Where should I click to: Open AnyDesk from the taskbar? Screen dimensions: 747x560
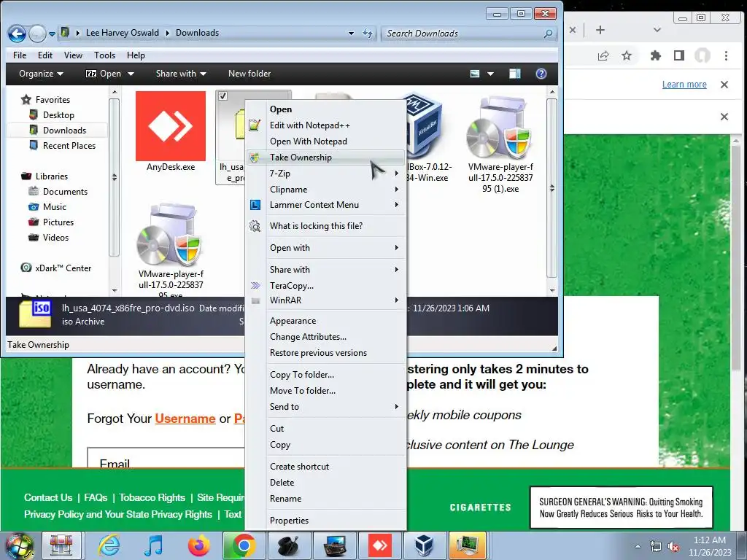click(379, 545)
